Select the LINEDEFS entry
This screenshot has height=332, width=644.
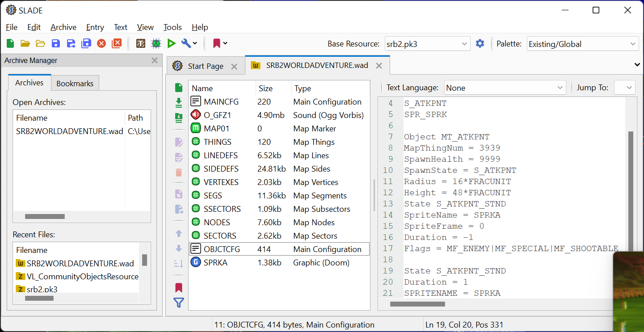coord(279,155)
